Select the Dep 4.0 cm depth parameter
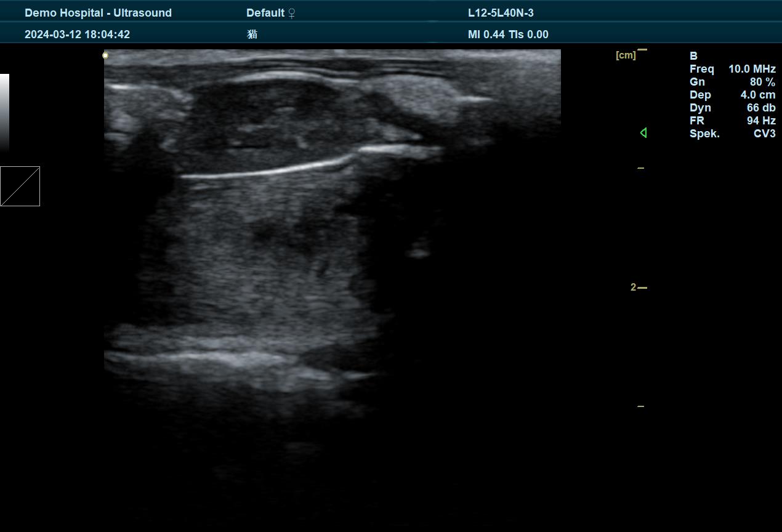This screenshot has width=782, height=532. (x=732, y=95)
